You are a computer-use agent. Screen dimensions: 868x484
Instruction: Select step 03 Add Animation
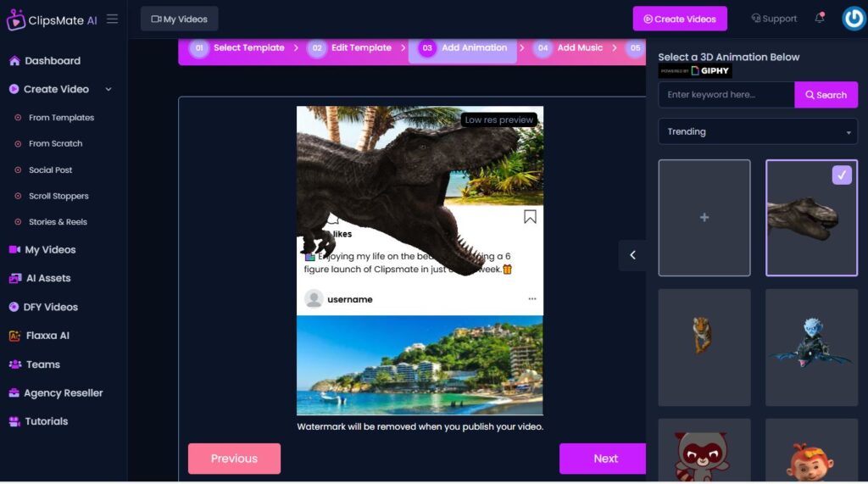(x=463, y=48)
